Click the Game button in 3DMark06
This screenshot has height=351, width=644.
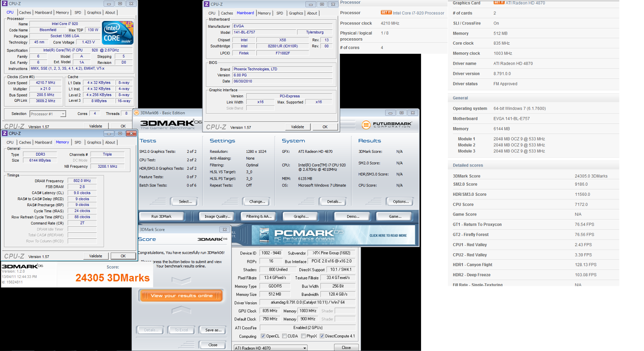click(x=395, y=216)
